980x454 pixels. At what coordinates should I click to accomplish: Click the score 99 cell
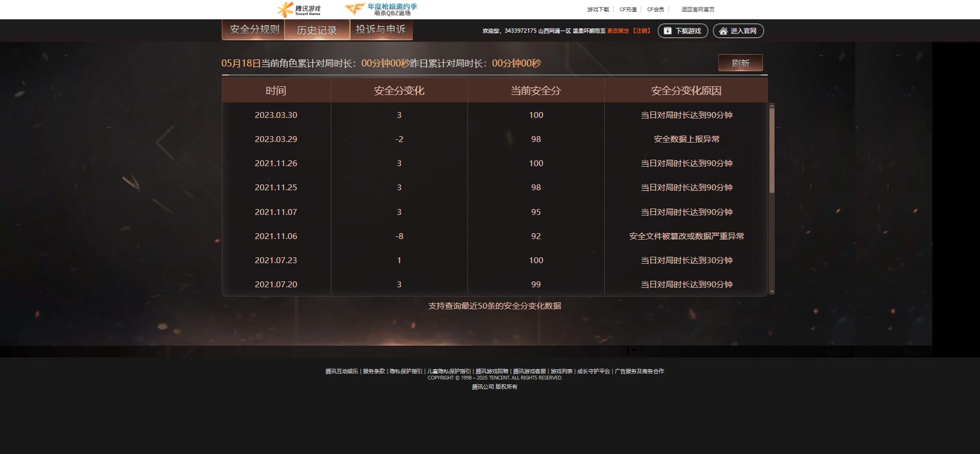pos(536,285)
